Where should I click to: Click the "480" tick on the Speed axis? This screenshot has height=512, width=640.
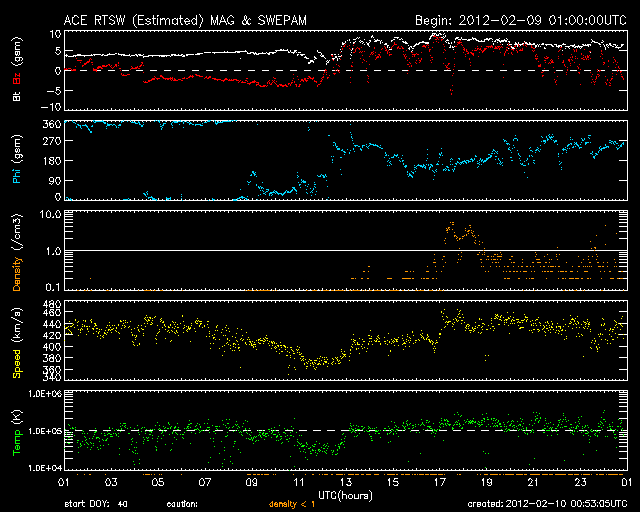point(52,305)
